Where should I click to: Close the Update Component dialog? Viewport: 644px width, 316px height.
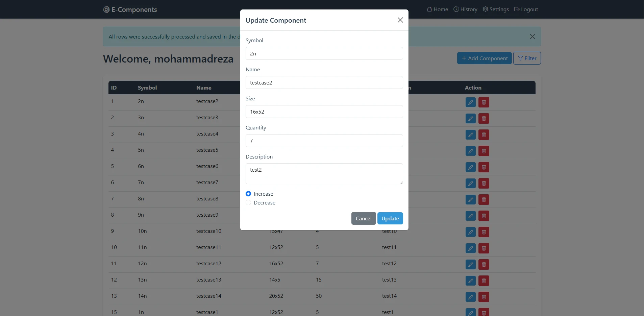coord(400,20)
